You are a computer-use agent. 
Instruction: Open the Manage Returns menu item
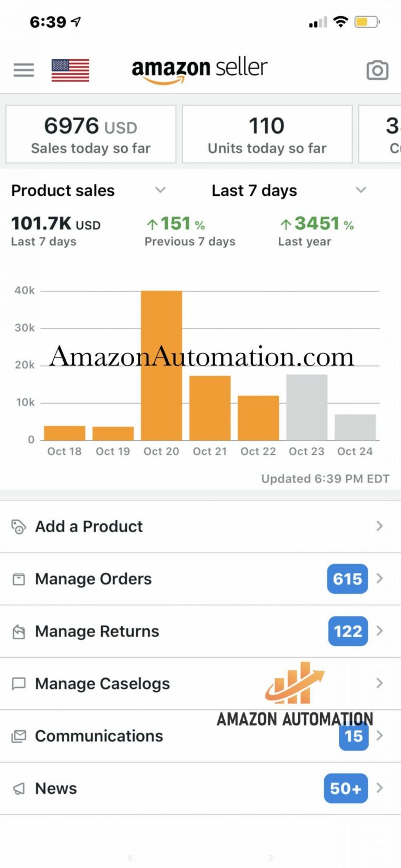tap(97, 631)
